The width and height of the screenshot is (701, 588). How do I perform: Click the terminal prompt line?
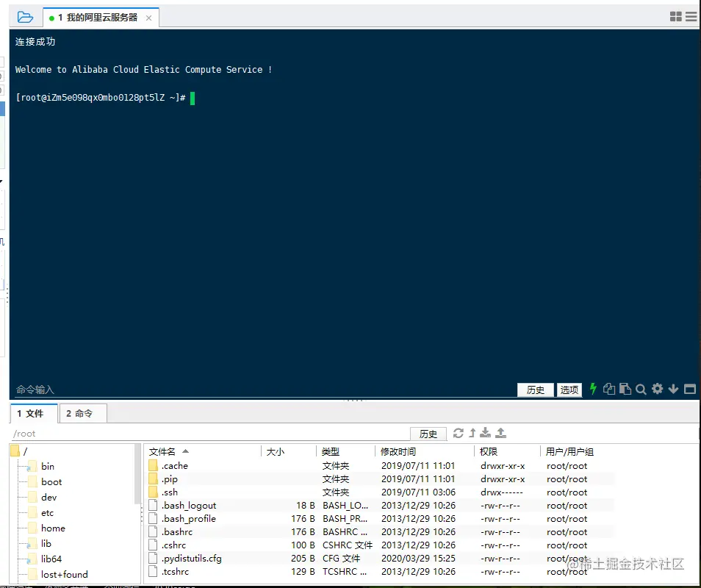(x=105, y=98)
